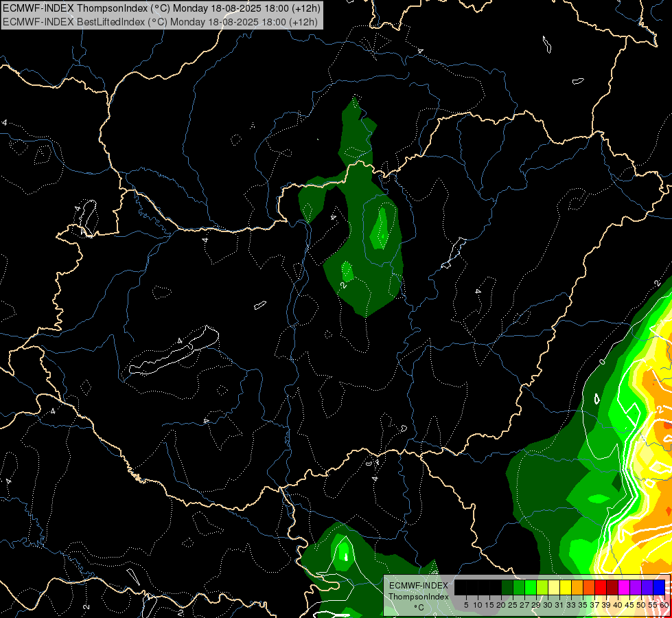Pick the dark red 39–40 legend swatch
Viewport: 672px width, 618px height.
[x=612, y=587]
